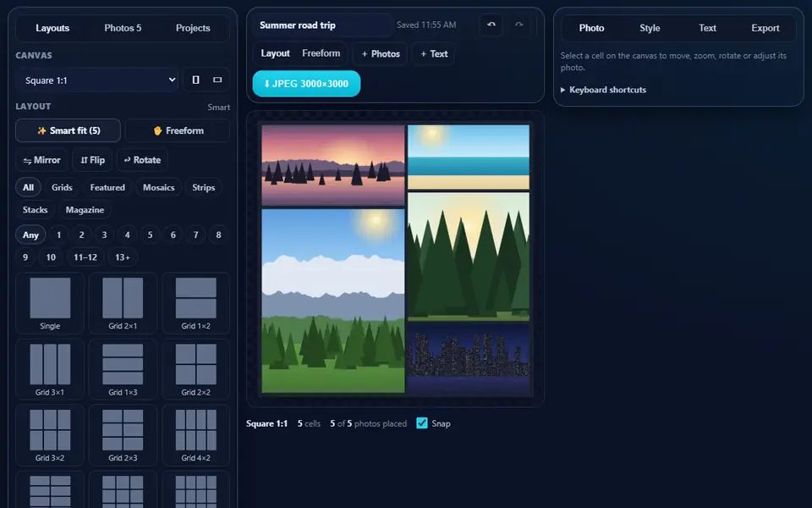This screenshot has width=812, height=508.
Task: Switch canvas to portrait orientation icon
Action: [x=195, y=80]
